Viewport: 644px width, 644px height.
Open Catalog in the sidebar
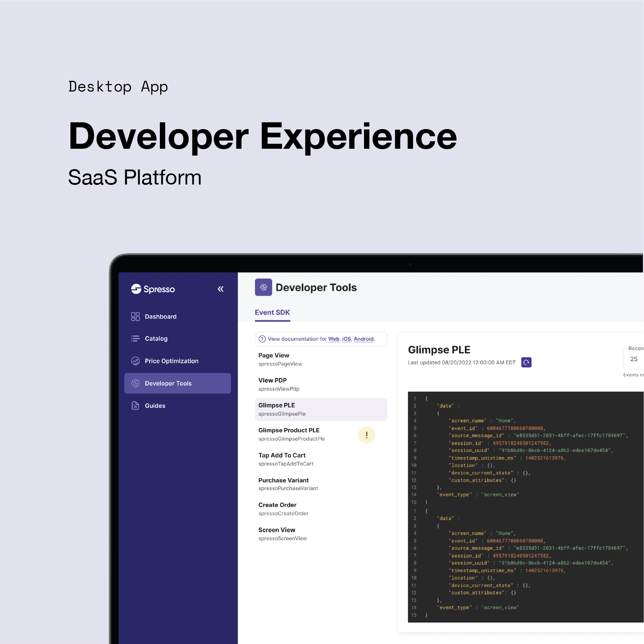pyautogui.click(x=177, y=339)
